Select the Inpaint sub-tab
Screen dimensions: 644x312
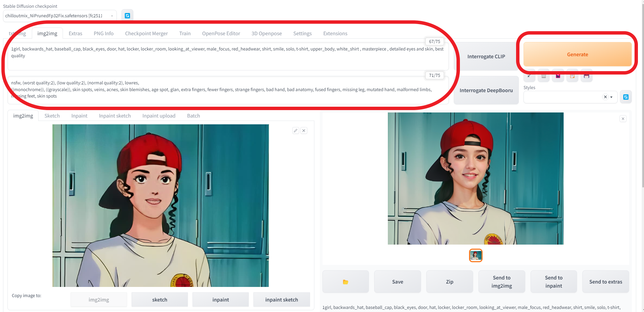click(79, 116)
